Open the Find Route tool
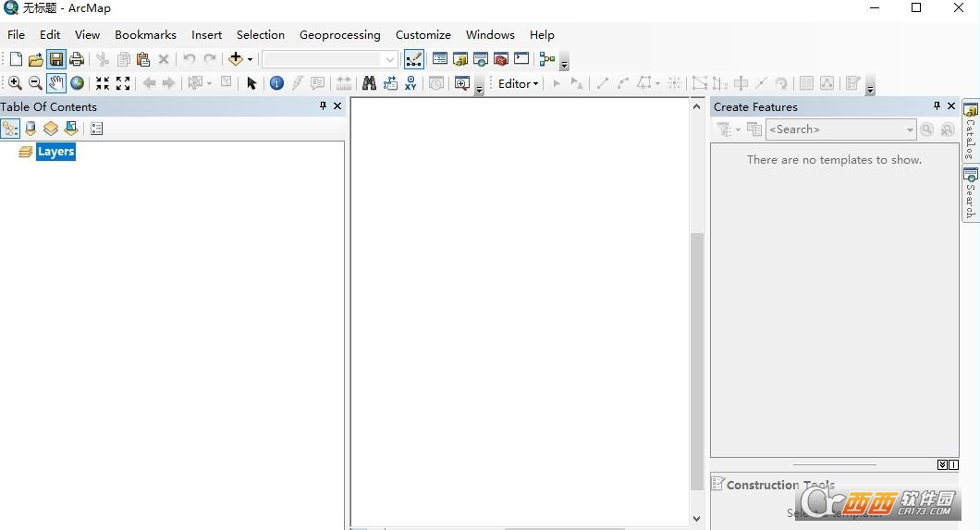 click(390, 83)
